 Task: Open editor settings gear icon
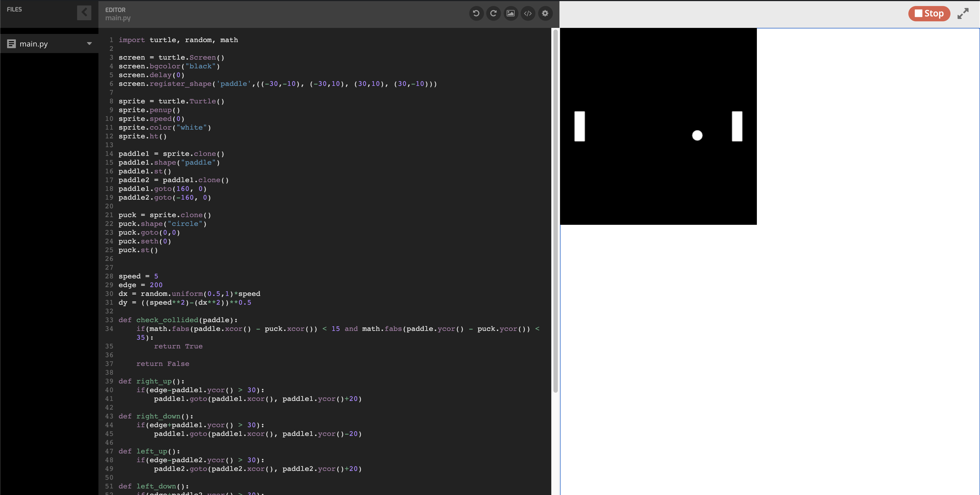point(545,13)
